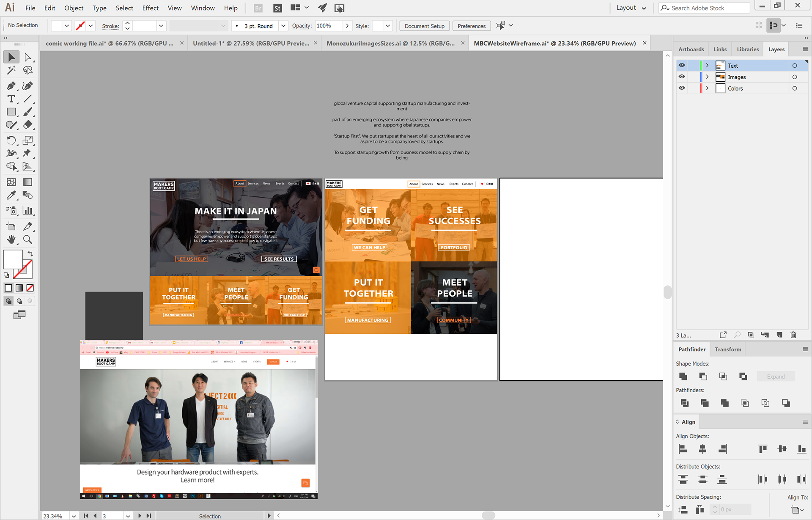Image resolution: width=812 pixels, height=520 pixels.
Task: Open the File menu
Action: pyautogui.click(x=30, y=8)
